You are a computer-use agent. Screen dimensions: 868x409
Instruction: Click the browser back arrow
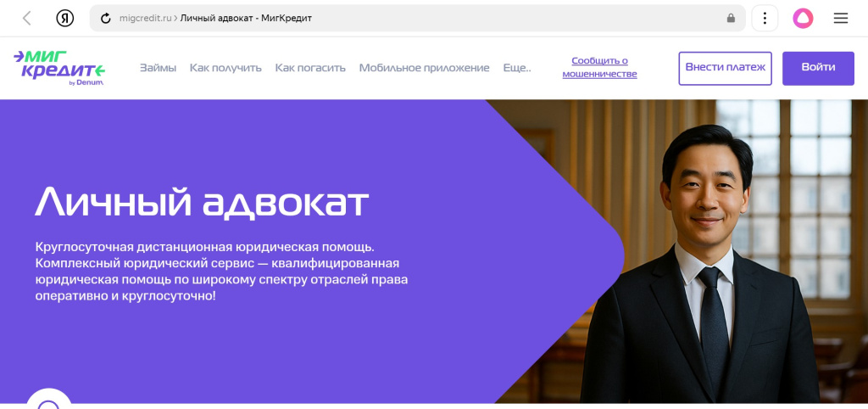click(26, 19)
